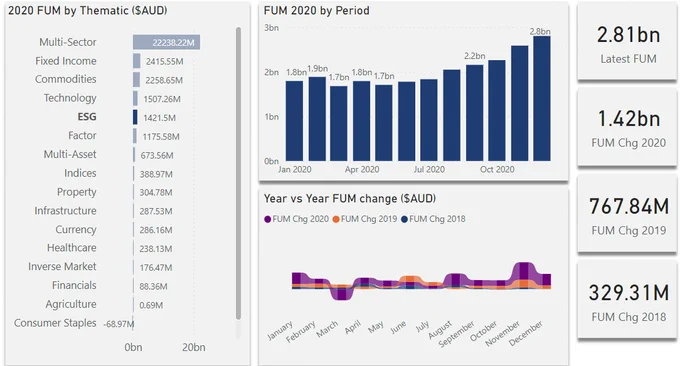Select the FUM Chg 2018 blue legend swatch
The image size is (680, 366).
pyautogui.click(x=405, y=219)
